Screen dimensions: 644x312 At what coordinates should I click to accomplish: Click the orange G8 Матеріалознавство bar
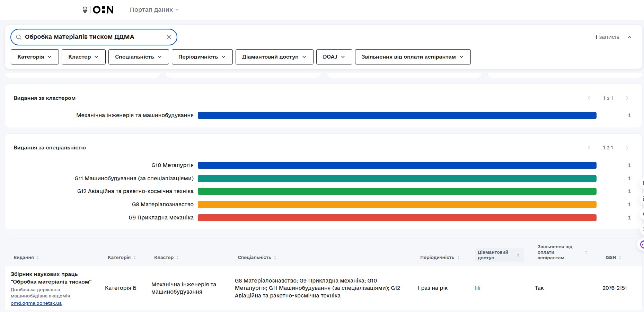pos(397,205)
